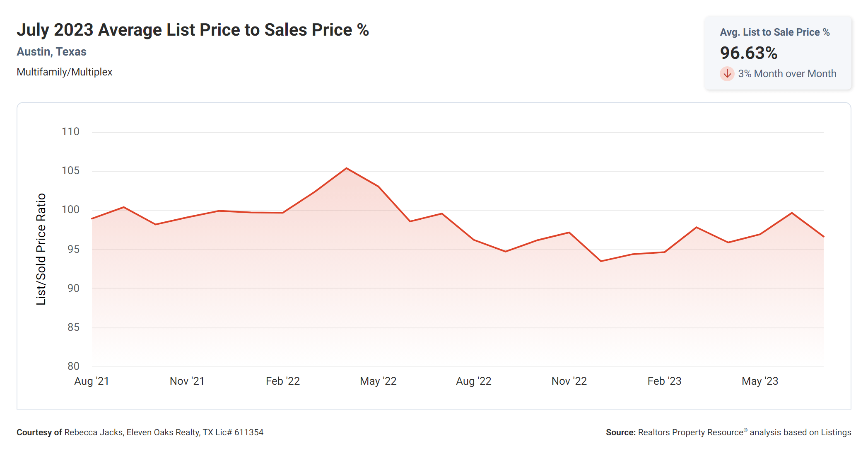Click the Courtesy of Rebecca Jacks credit
The height and width of the screenshot is (456, 868).
(140, 432)
